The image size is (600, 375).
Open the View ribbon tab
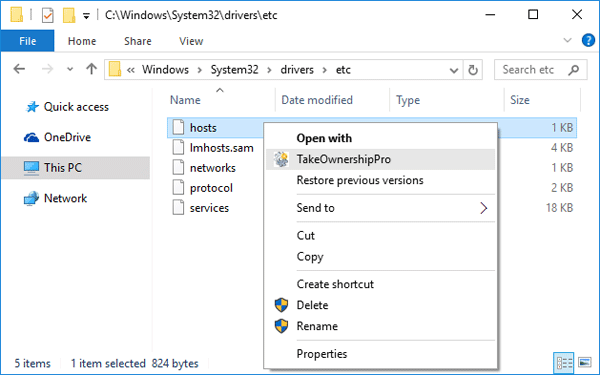click(191, 41)
